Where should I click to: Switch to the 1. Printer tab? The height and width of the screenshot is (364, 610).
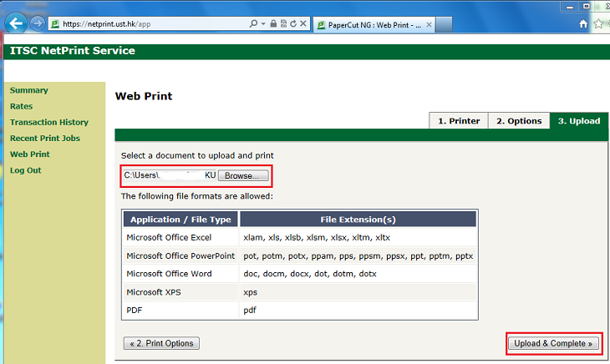(x=458, y=121)
